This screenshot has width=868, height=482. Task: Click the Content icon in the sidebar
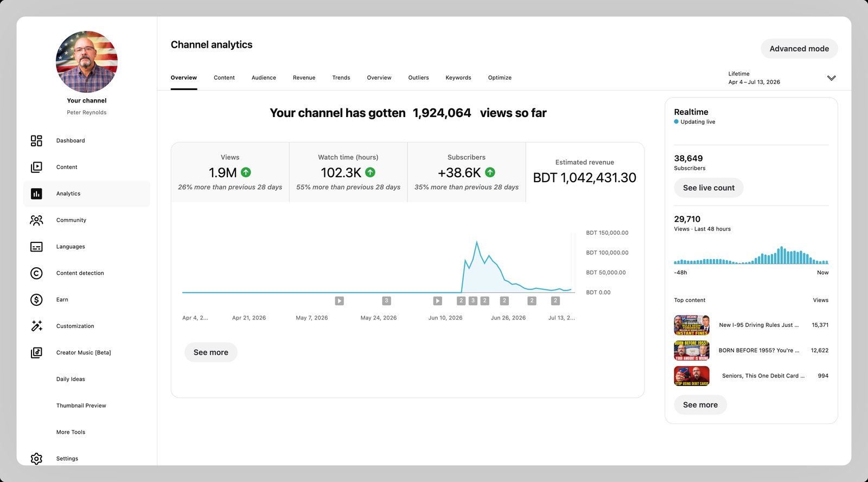[x=36, y=168]
